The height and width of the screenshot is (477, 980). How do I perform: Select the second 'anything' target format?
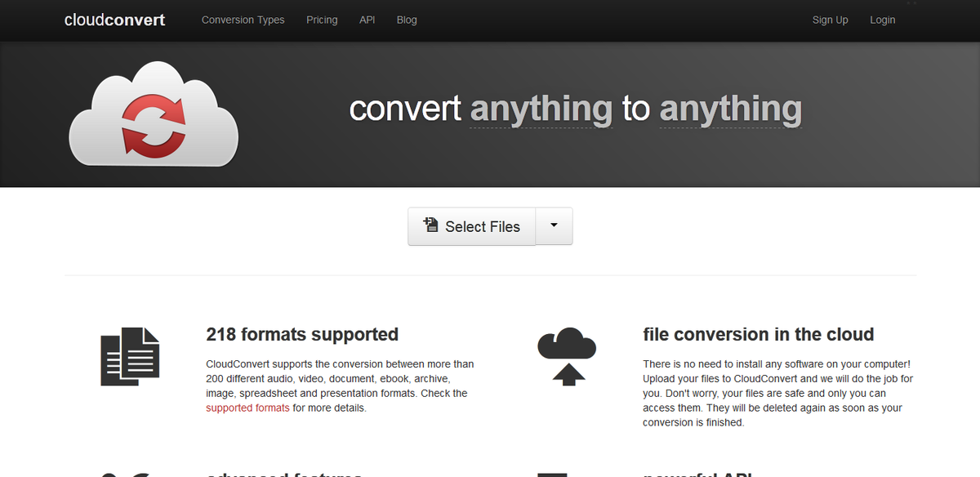[x=730, y=109]
